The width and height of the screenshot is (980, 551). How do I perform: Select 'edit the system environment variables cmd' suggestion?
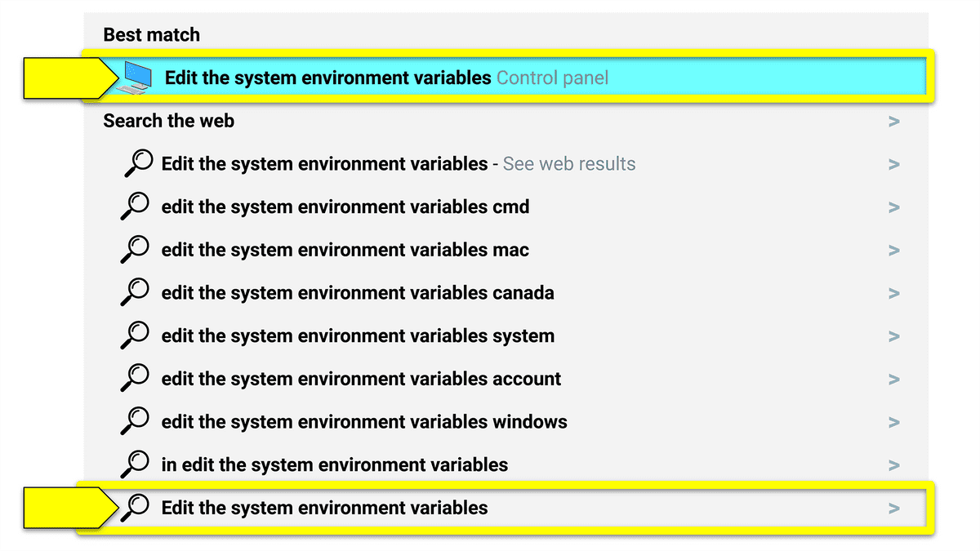pos(345,207)
